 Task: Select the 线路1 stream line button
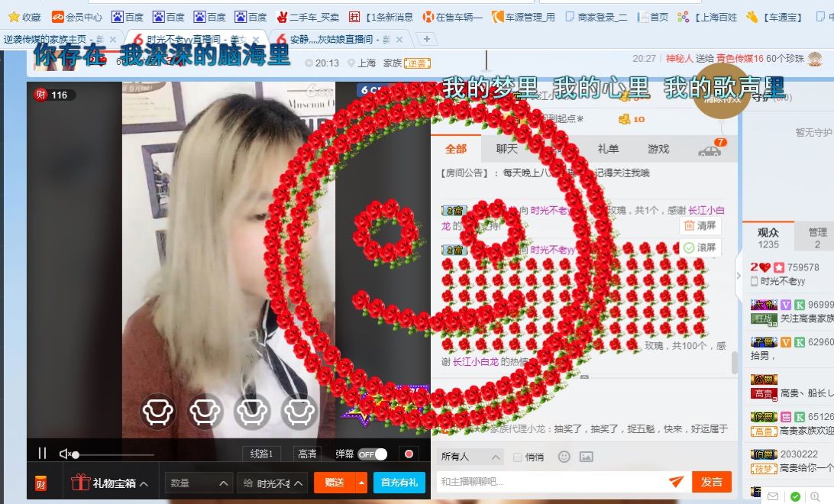262,454
